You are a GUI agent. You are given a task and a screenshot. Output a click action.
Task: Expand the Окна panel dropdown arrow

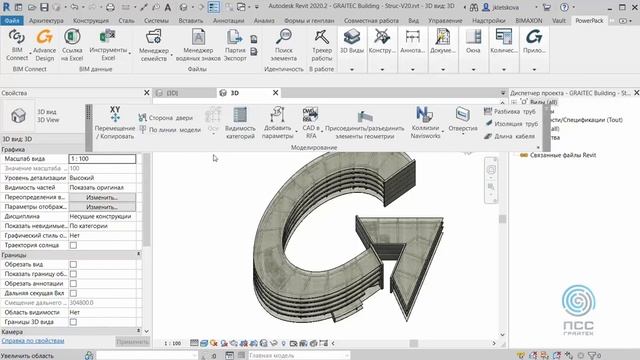473,69
